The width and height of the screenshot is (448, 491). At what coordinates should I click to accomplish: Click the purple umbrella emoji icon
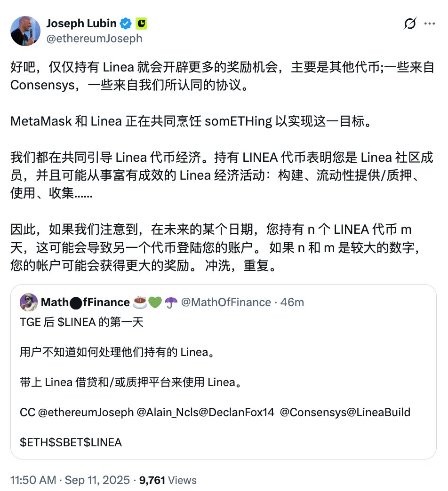point(171,302)
